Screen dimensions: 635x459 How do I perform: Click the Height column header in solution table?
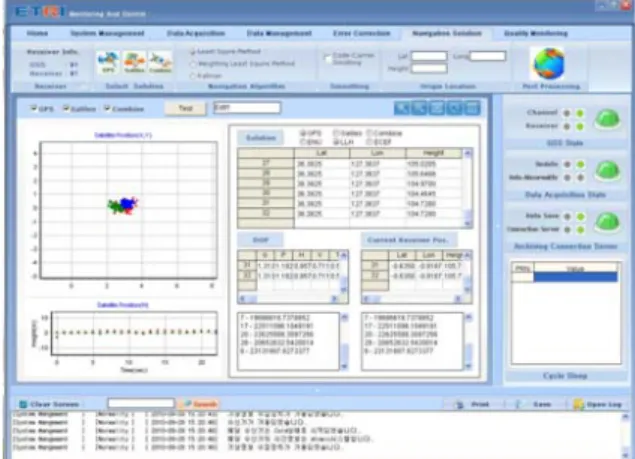pyautogui.click(x=434, y=153)
